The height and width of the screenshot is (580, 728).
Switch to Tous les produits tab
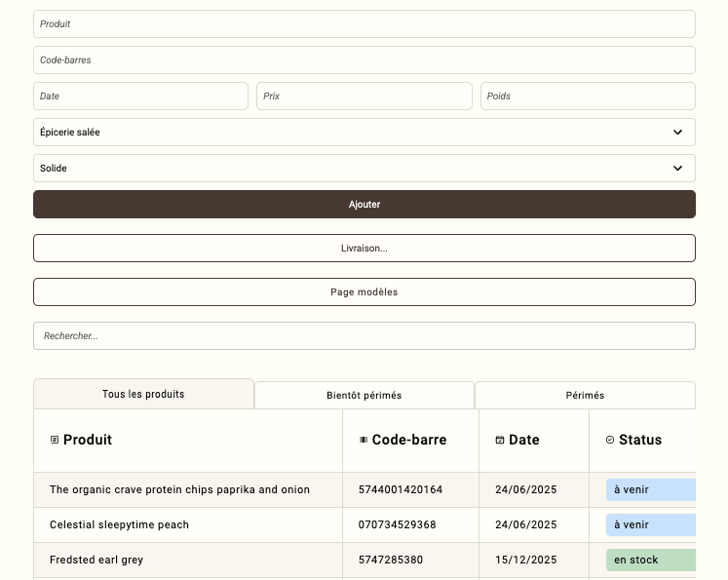[143, 394]
